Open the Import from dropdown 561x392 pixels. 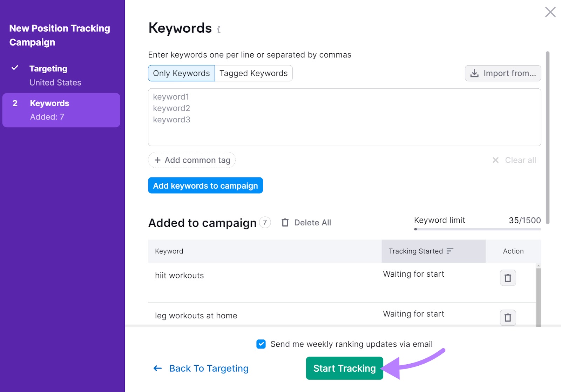(502, 73)
